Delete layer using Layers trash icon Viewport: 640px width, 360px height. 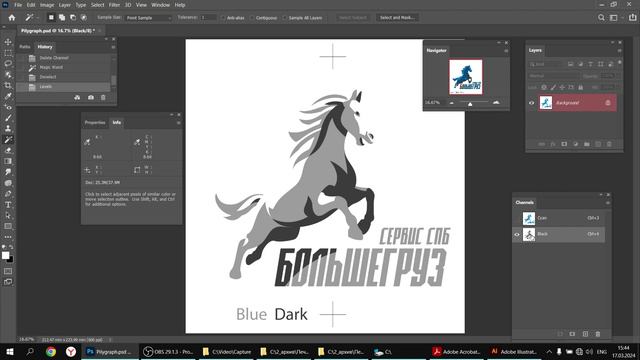(609, 144)
